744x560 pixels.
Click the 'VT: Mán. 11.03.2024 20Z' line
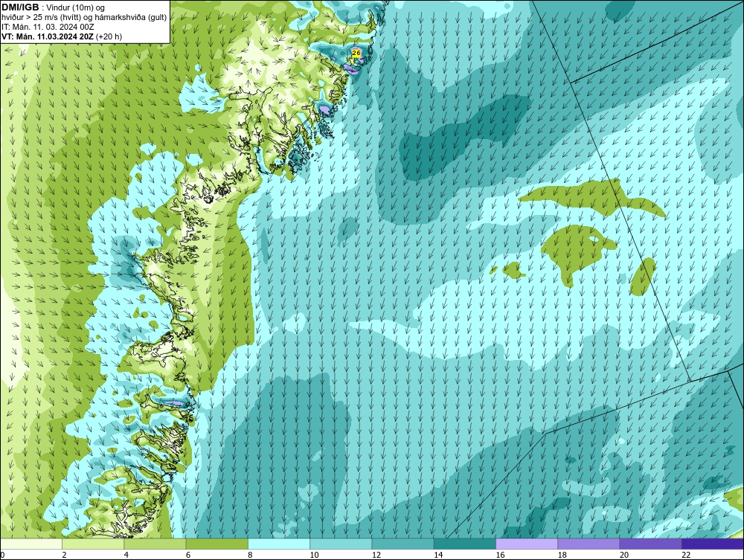pos(48,36)
